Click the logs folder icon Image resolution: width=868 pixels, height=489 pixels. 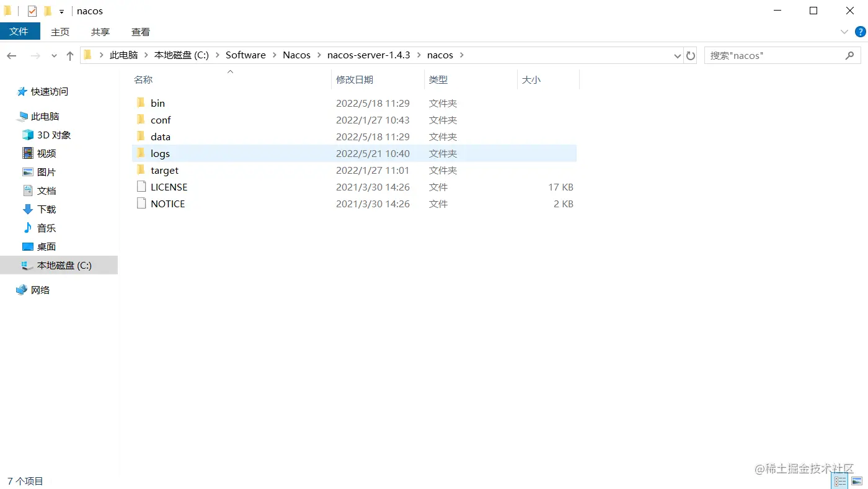(141, 153)
